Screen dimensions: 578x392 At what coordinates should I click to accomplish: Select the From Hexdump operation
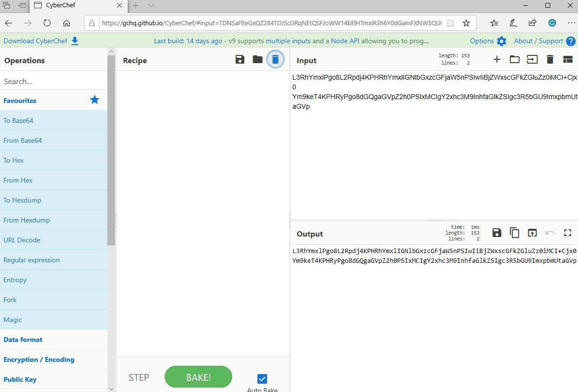coord(53,220)
